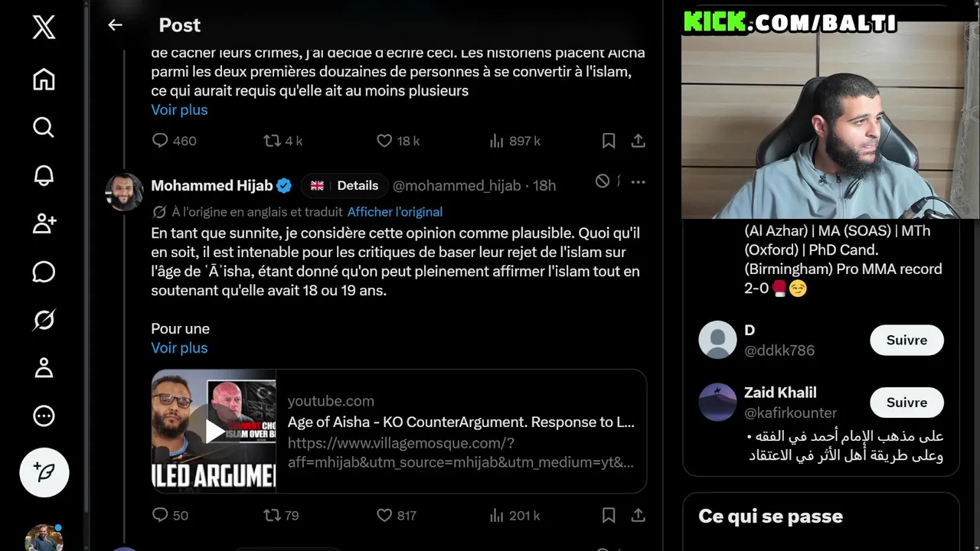The width and height of the screenshot is (980, 551).
Task: Click Afficher l'original translation link
Action: pyautogui.click(x=395, y=212)
